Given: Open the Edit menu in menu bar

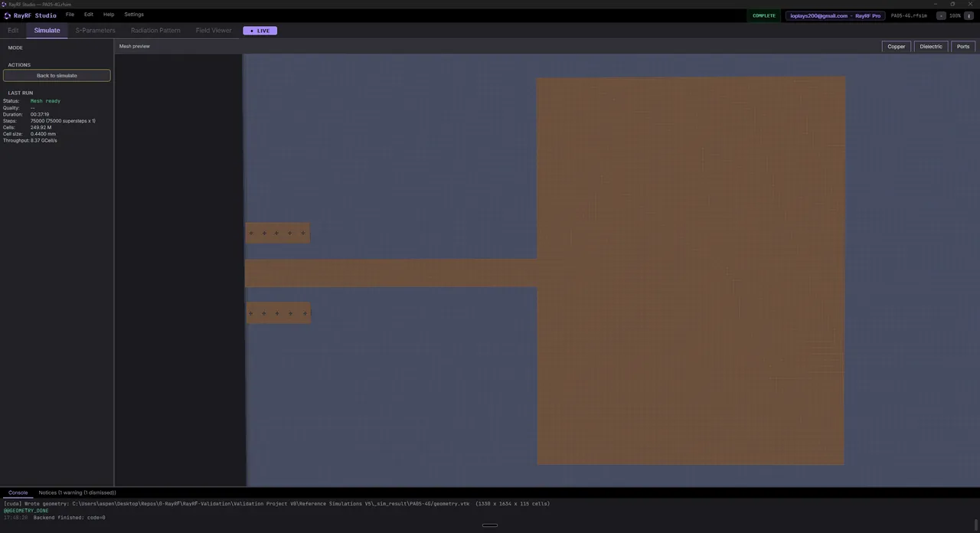Looking at the screenshot, I should (x=89, y=15).
